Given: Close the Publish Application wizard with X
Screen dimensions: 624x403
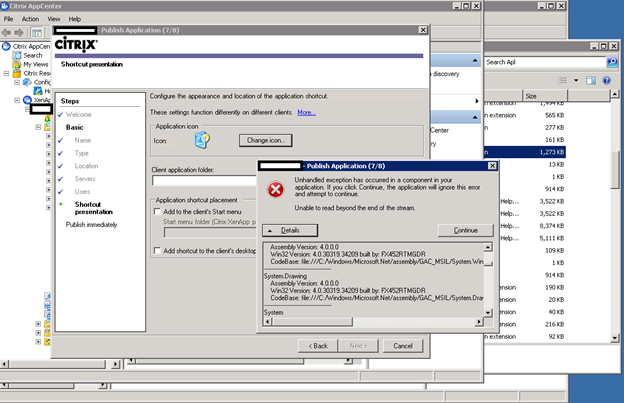Looking at the screenshot, I should (x=423, y=30).
